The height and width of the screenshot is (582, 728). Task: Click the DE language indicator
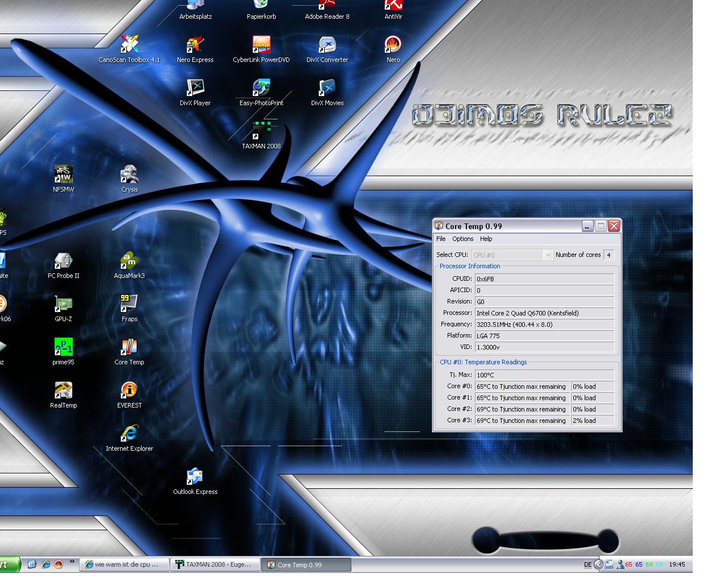pos(588,564)
